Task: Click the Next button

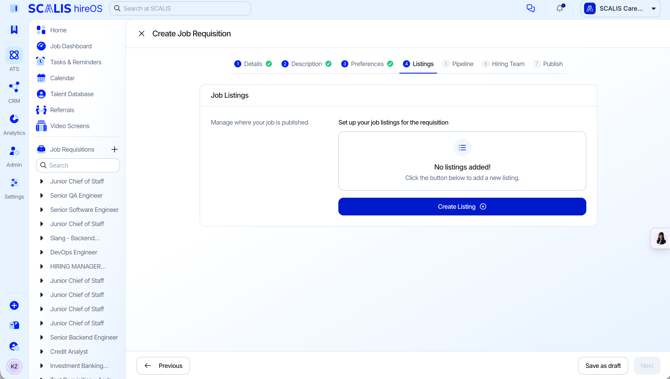Action: 647,366
